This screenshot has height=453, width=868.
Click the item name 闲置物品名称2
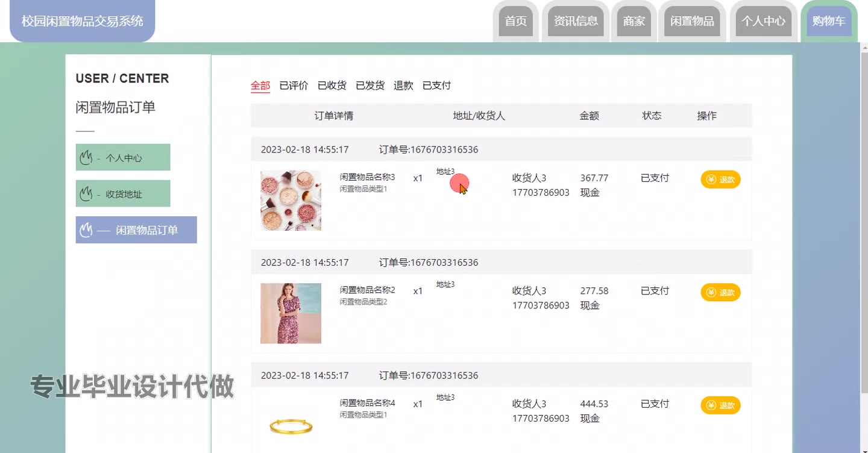[367, 290]
